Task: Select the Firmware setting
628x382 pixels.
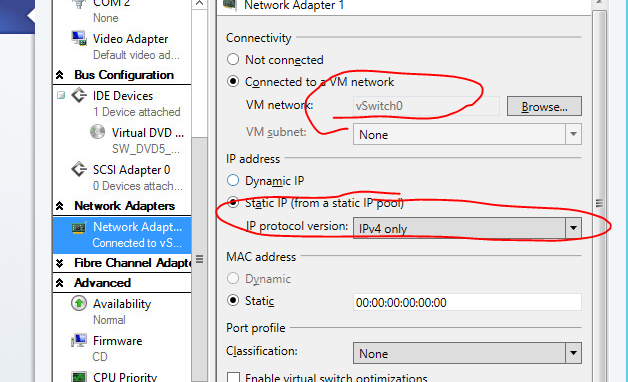Action: pos(122,348)
